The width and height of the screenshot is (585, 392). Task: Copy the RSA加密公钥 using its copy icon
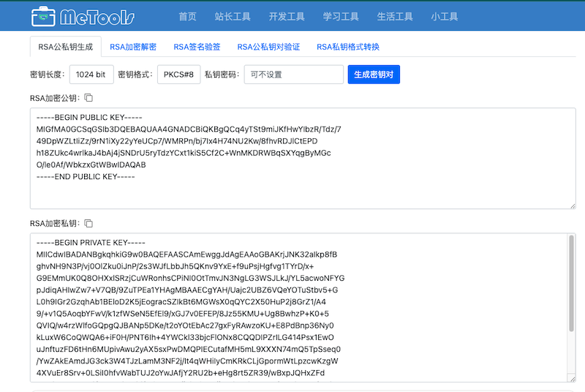(x=88, y=98)
